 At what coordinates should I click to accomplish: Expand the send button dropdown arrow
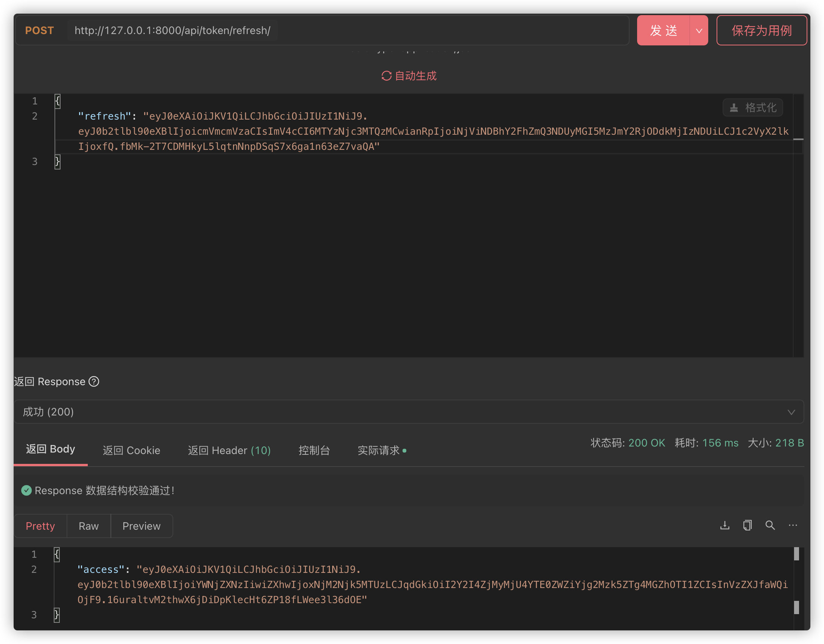point(699,31)
